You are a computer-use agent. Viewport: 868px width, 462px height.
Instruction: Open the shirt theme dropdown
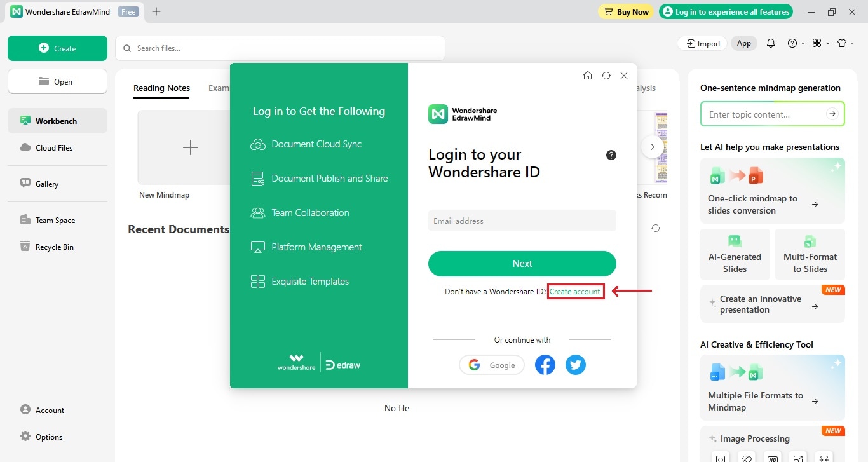pyautogui.click(x=845, y=43)
